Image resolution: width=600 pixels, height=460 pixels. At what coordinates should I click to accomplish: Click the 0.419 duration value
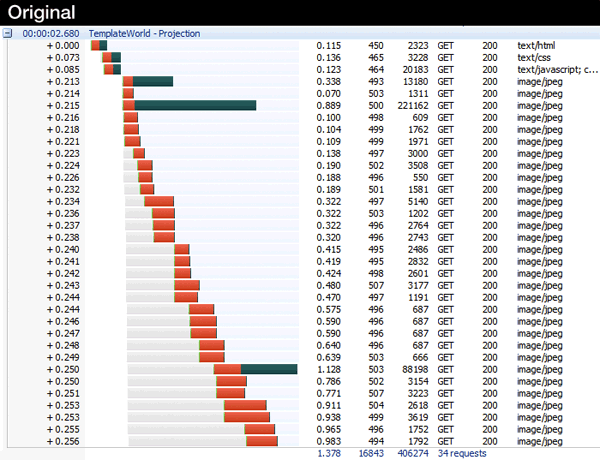(329, 261)
